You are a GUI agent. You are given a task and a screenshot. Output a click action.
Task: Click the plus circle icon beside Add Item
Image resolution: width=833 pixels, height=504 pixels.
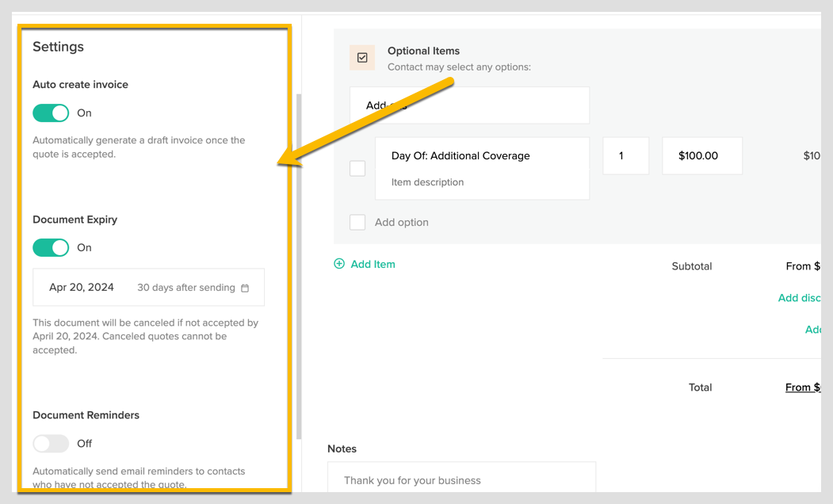pyautogui.click(x=339, y=264)
